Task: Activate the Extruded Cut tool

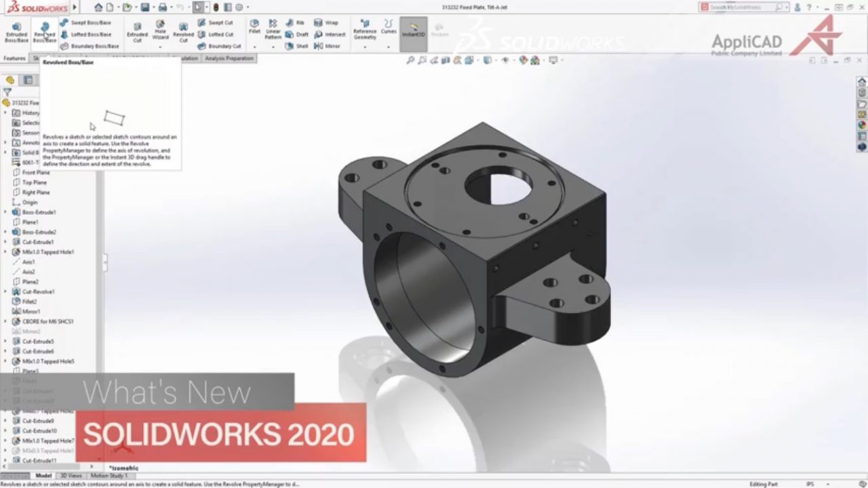Action: click(x=137, y=32)
